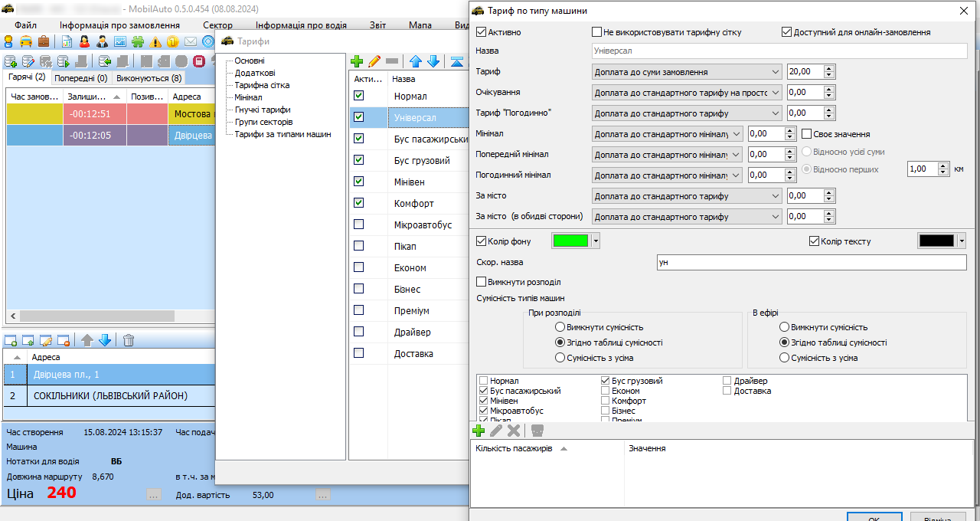The height and width of the screenshot is (521, 980).
Task: Click the yellow taxi car toolbar icon
Action: point(26,41)
